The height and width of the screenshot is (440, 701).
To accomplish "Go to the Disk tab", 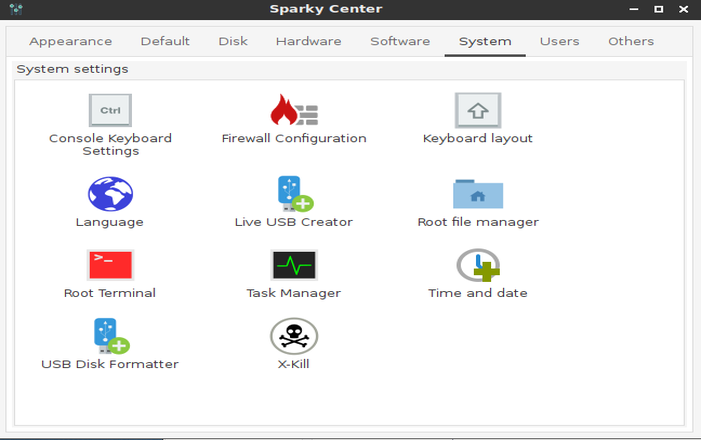I will 233,42.
